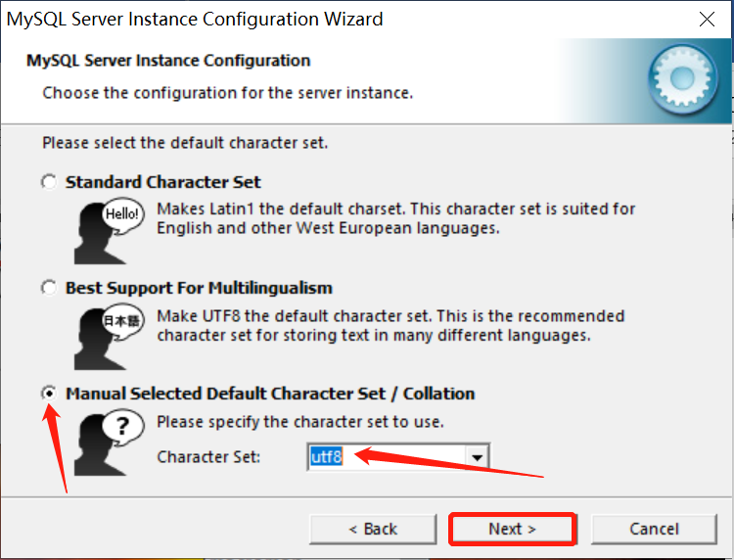Click the Japanese speech bubble head icon
734x560 pixels.
pos(109,337)
